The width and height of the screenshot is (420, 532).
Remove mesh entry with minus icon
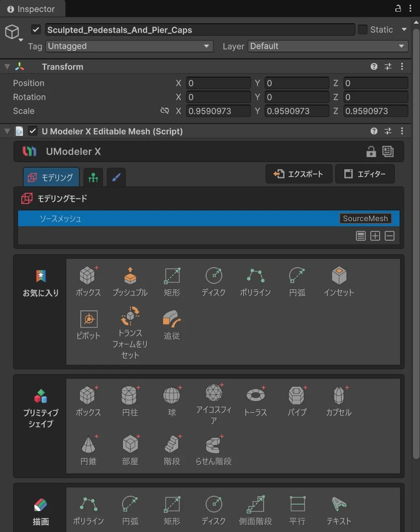coord(389,236)
